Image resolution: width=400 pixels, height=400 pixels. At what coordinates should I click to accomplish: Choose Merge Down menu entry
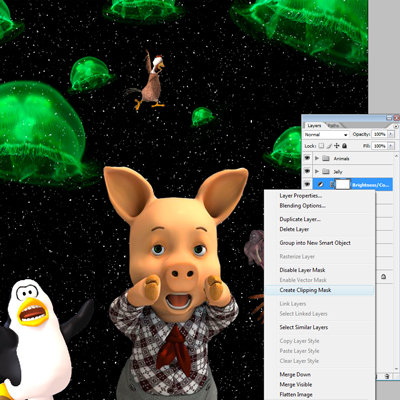[295, 374]
